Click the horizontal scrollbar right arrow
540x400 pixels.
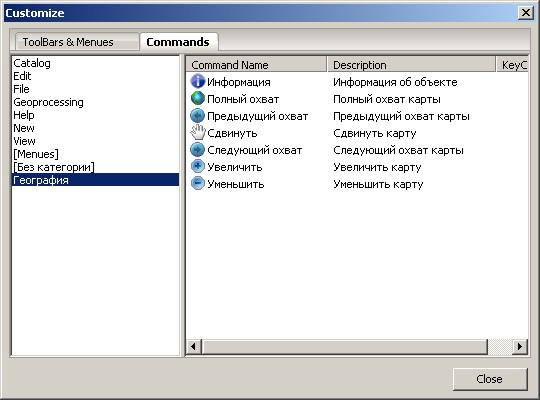tap(520, 346)
